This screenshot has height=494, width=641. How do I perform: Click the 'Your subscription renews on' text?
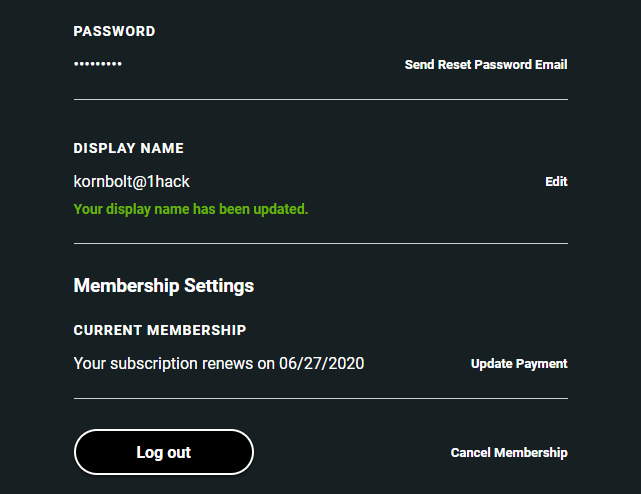(174, 363)
